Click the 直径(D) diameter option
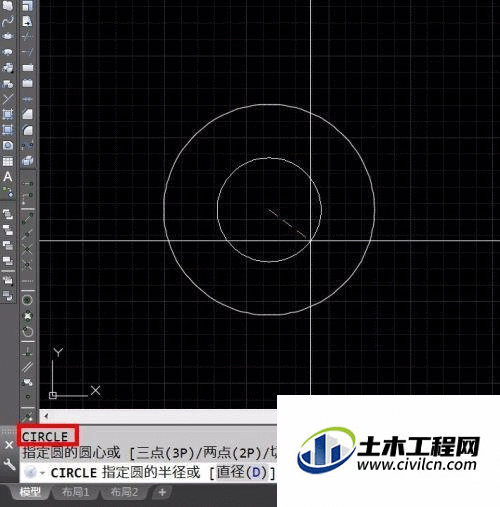Viewport: 500px width, 507px height. tap(242, 473)
